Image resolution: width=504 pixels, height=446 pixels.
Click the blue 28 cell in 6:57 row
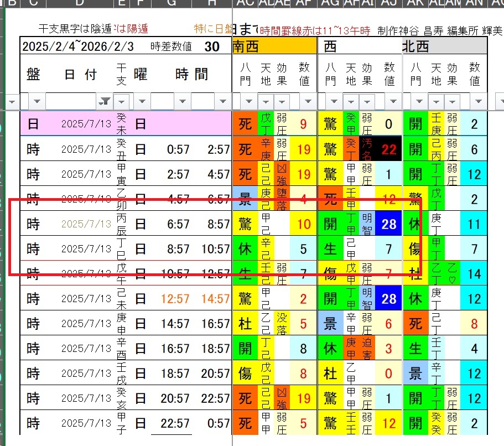click(x=389, y=224)
